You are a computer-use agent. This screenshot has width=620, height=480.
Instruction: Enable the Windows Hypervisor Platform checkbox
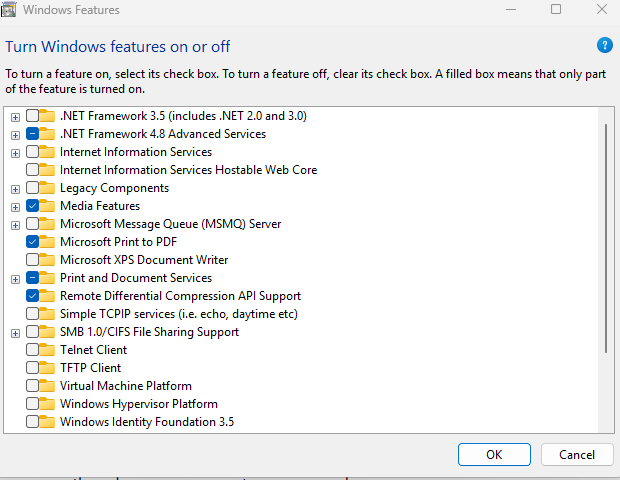pyautogui.click(x=33, y=404)
